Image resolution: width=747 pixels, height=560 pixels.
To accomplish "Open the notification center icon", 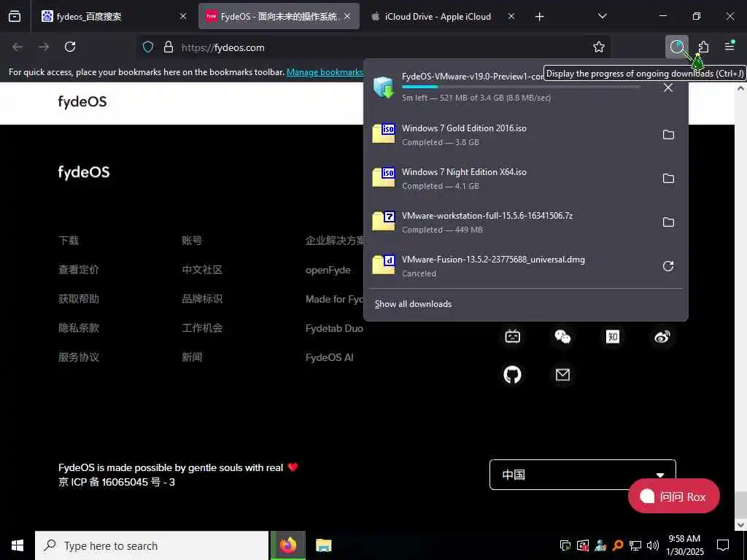I will (723, 545).
